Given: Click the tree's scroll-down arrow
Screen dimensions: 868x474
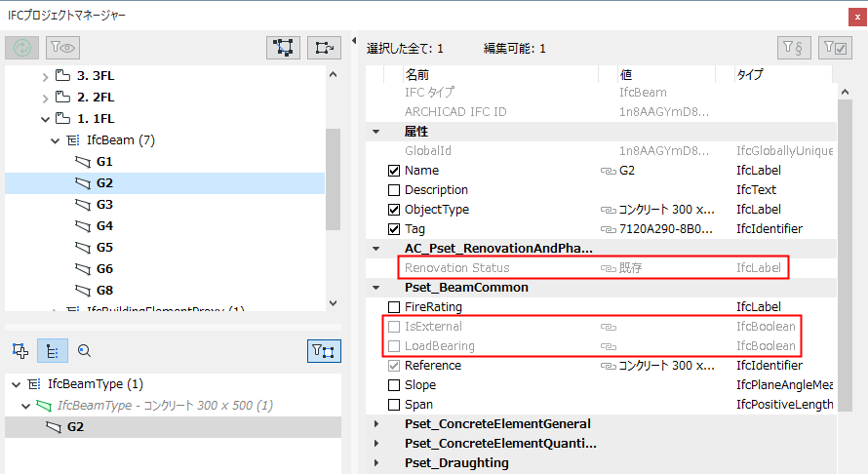Looking at the screenshot, I should [x=334, y=303].
